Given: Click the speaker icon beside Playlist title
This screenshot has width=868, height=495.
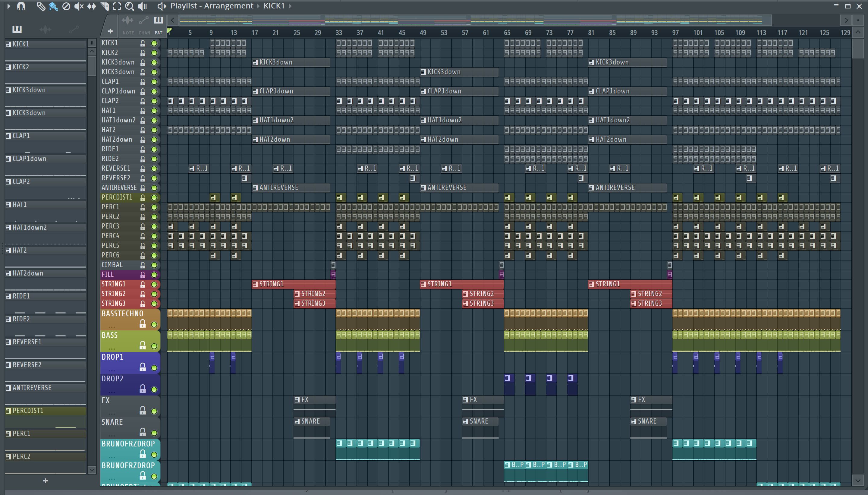Looking at the screenshot, I should [x=162, y=6].
